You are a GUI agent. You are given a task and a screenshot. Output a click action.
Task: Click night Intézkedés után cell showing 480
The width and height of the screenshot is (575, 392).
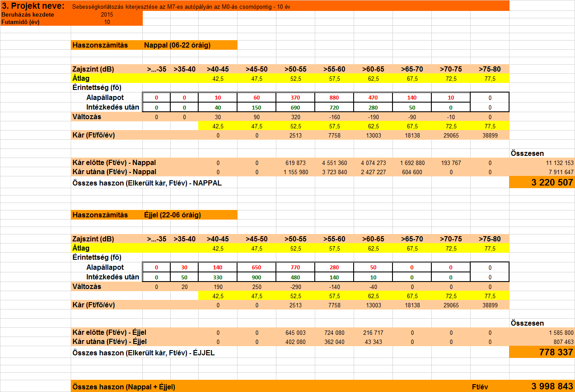(x=296, y=277)
